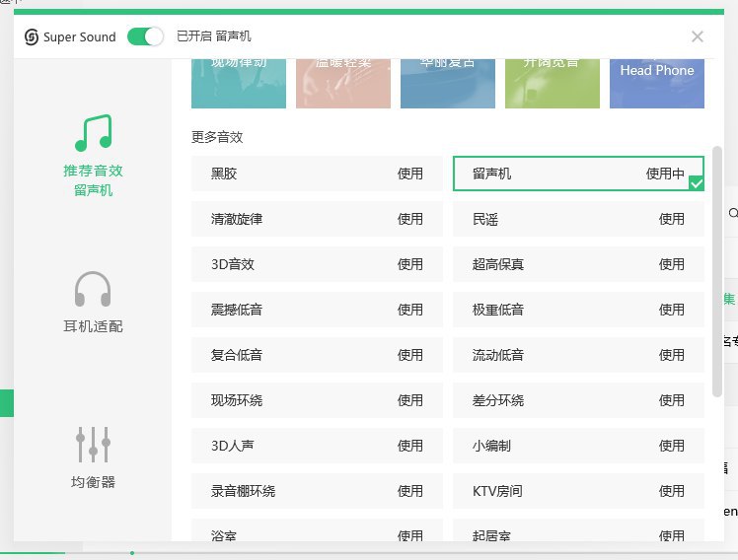Open the 均衡器 equalizer sliders section
Screen dimensions: 738x560
tap(93, 457)
